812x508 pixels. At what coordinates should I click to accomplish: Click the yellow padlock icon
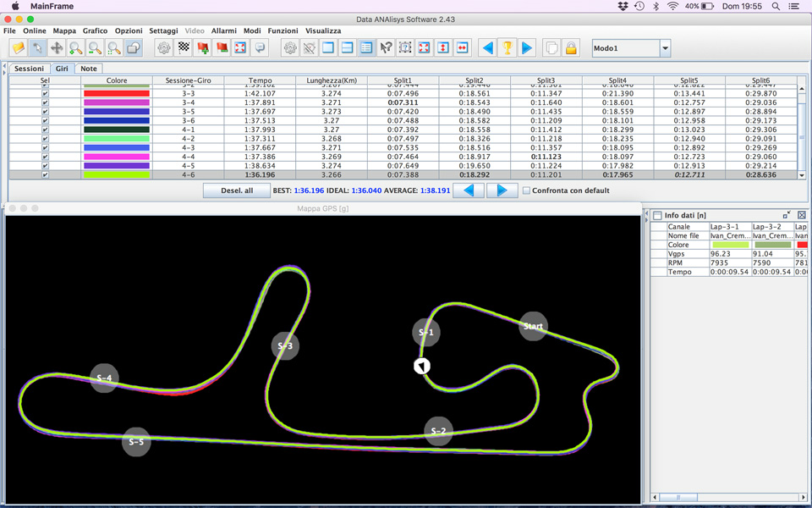tap(571, 48)
